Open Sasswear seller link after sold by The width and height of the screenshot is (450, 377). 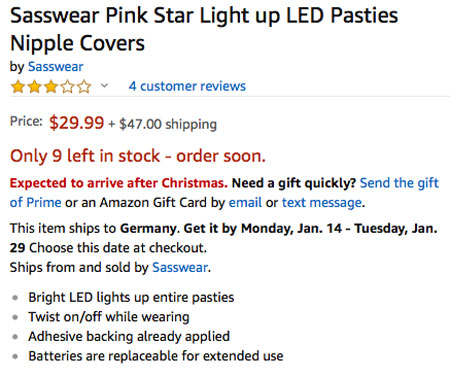(180, 267)
